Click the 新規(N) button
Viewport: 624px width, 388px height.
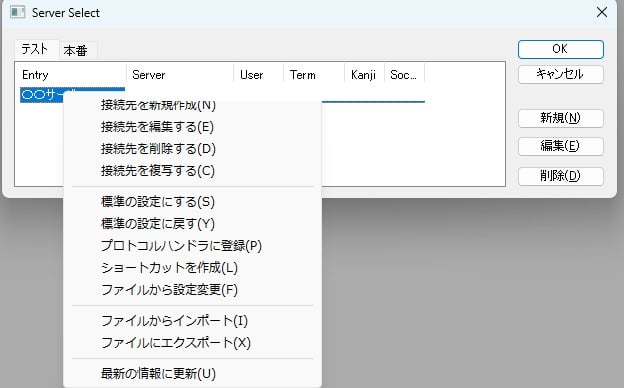[x=560, y=118]
